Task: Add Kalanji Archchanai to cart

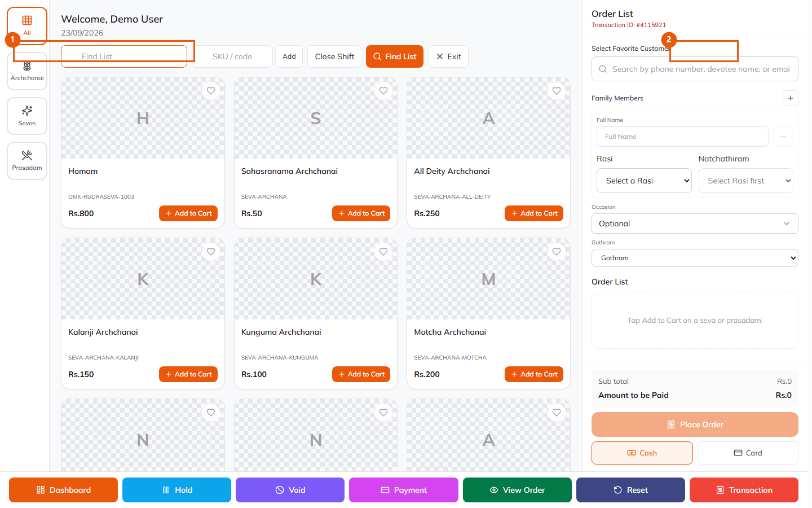Action: [188, 374]
